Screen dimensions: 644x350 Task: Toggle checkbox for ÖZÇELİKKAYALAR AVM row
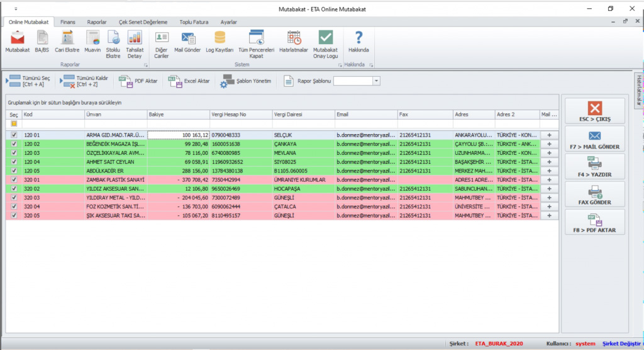(14, 153)
